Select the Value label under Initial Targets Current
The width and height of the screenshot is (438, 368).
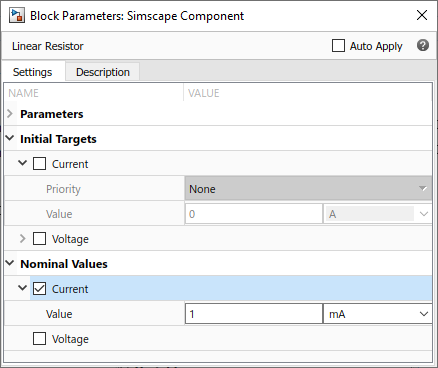pos(59,214)
